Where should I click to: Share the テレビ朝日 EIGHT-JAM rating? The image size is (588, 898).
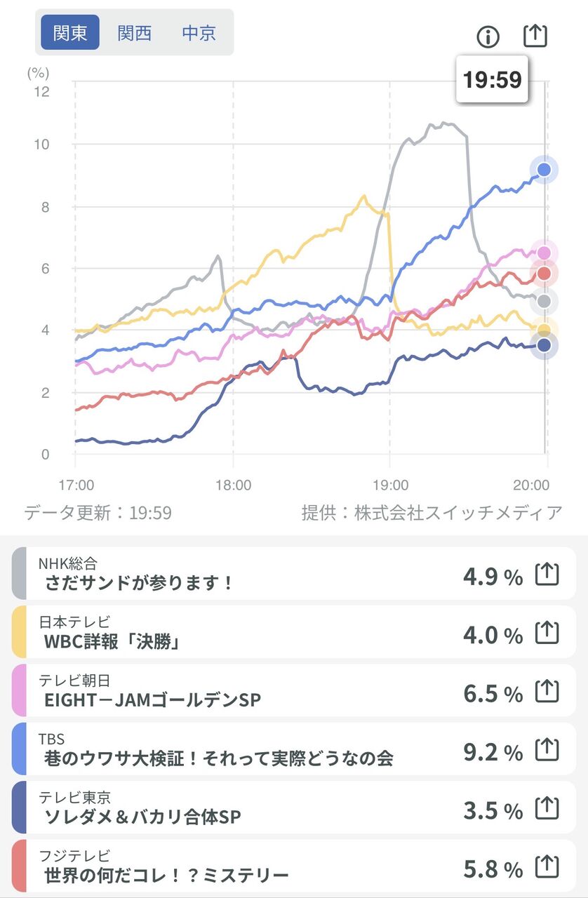point(547,692)
